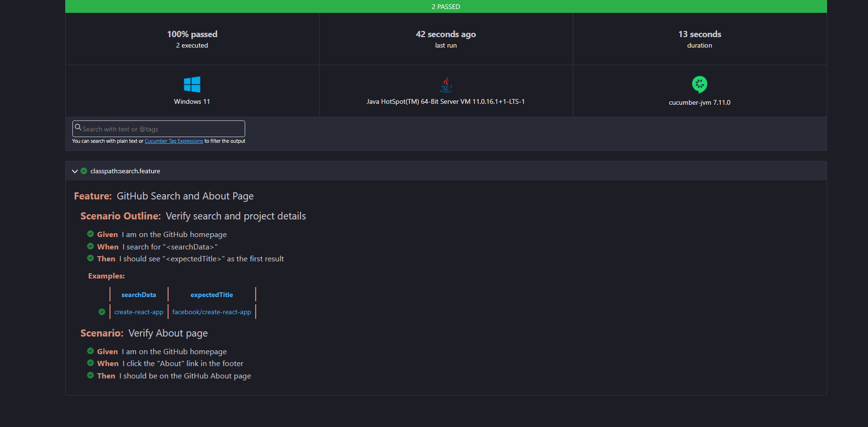
Task: Click the facebook/create-react-app table cell
Action: coord(212,312)
